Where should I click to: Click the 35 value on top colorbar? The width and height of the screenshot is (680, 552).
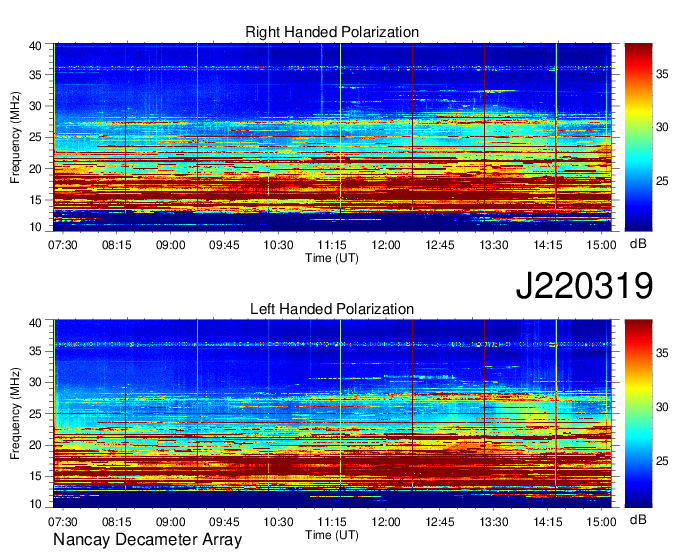coord(662,74)
